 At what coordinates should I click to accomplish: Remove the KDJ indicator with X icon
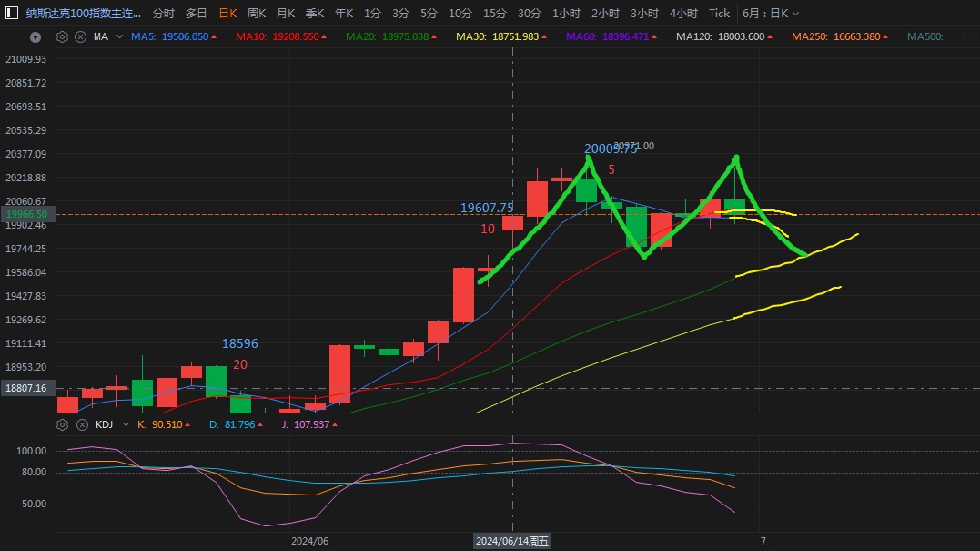(80, 424)
